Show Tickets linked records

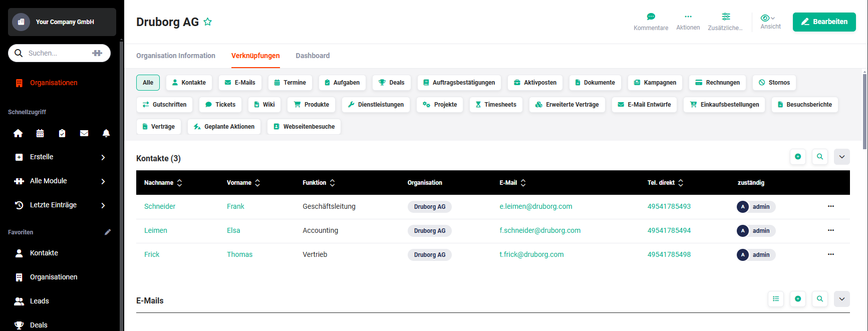pyautogui.click(x=220, y=105)
